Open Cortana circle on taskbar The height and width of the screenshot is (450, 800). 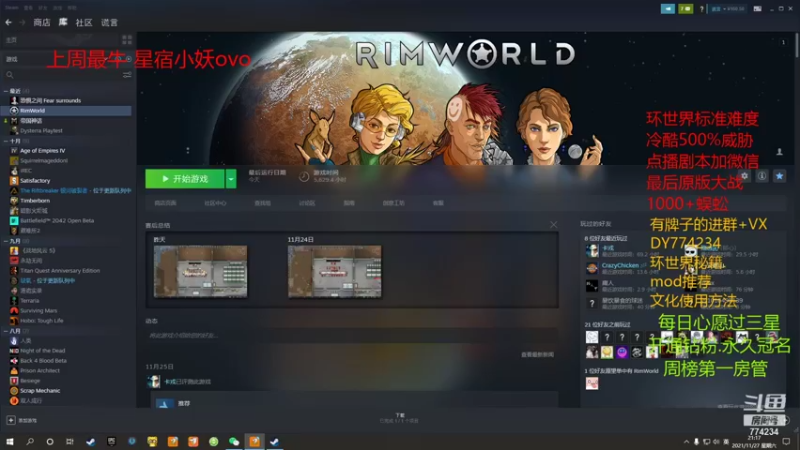pos(49,441)
